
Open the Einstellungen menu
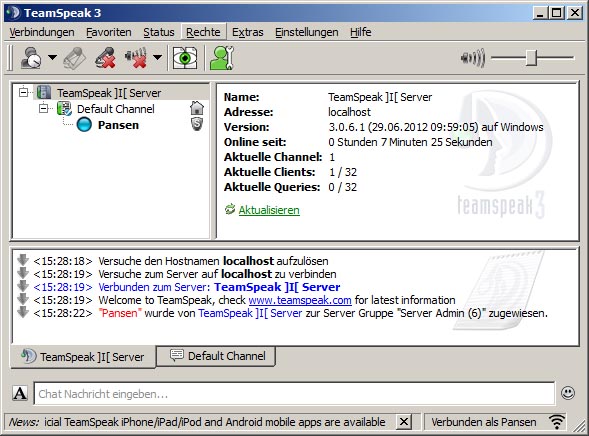pos(307,32)
